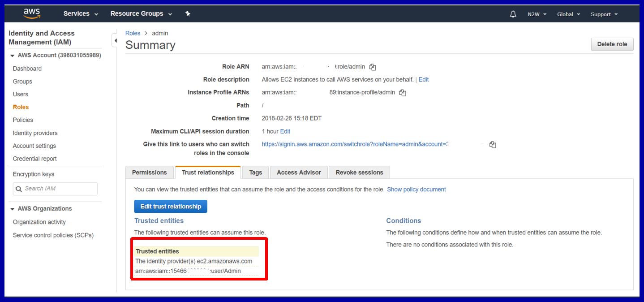
Task: Edit maximum CLI/API session duration
Action: coord(285,131)
